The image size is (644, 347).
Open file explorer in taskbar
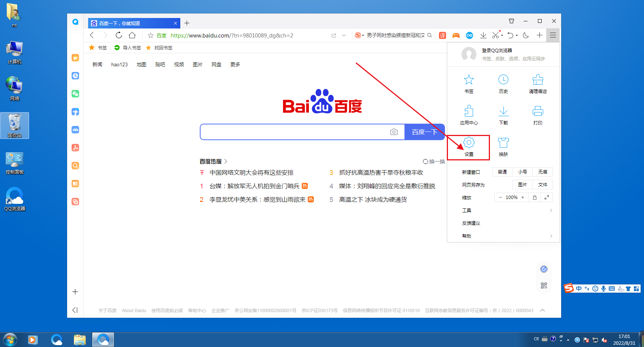(80, 340)
